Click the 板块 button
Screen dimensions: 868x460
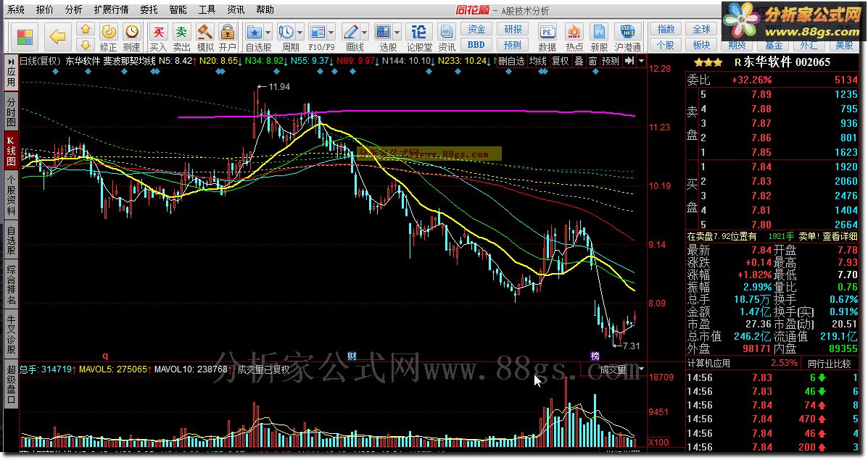point(701,45)
